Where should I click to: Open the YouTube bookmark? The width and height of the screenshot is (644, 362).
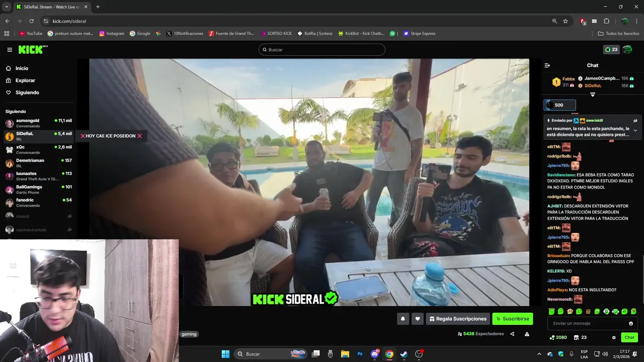click(x=31, y=34)
